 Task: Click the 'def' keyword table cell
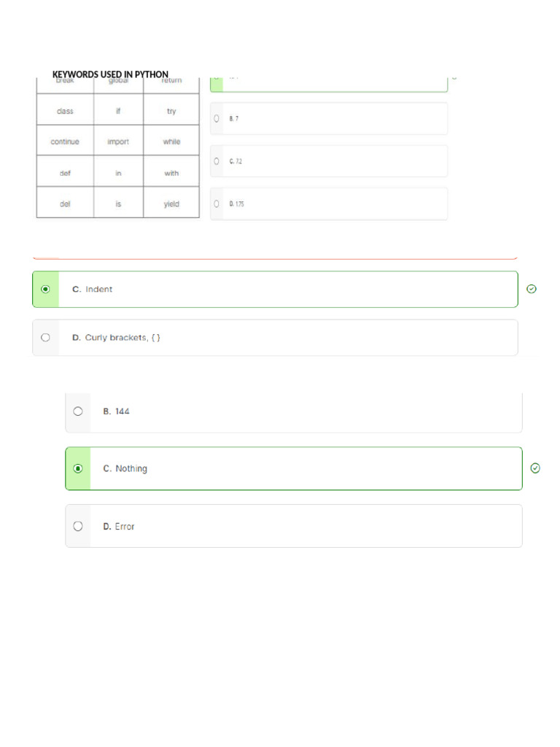pyautogui.click(x=65, y=171)
